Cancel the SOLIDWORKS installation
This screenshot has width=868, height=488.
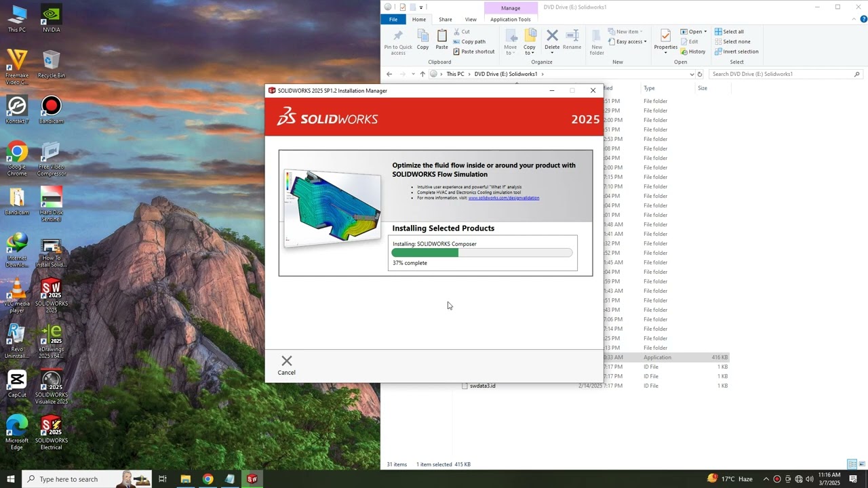click(286, 365)
